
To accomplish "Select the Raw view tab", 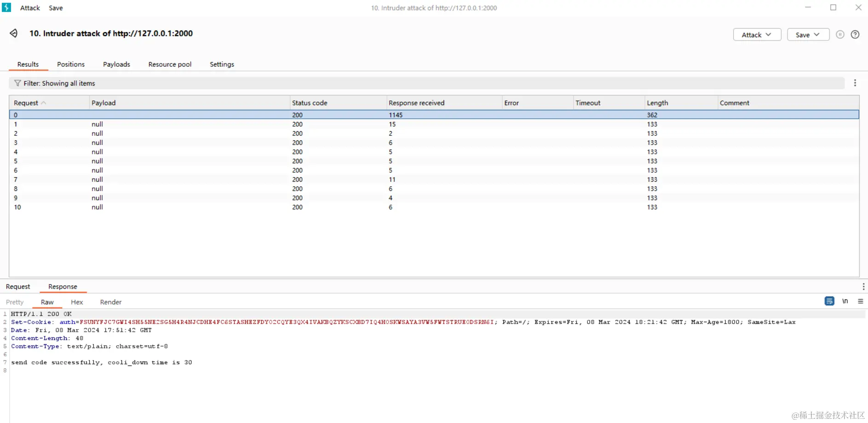I will click(47, 302).
